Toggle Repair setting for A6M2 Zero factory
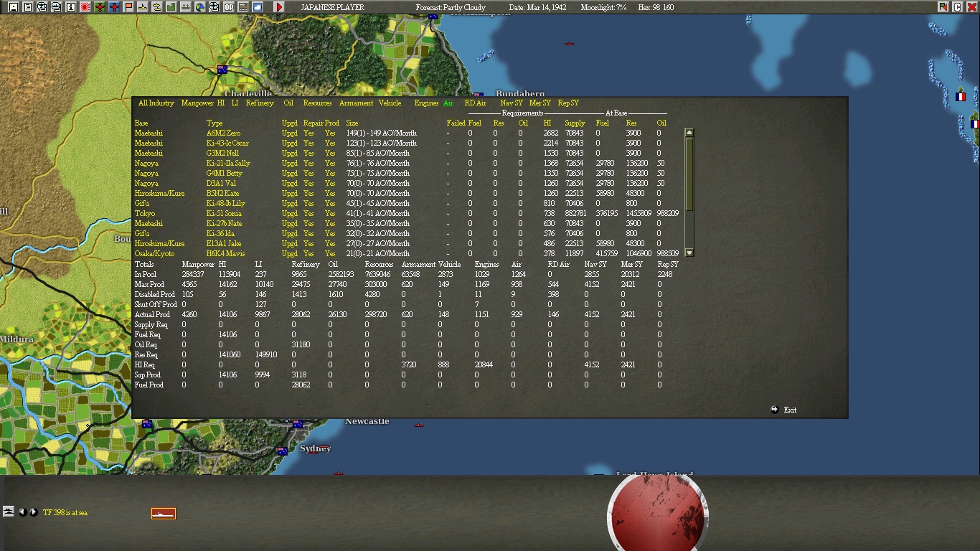Image resolution: width=980 pixels, height=551 pixels. 308,133
